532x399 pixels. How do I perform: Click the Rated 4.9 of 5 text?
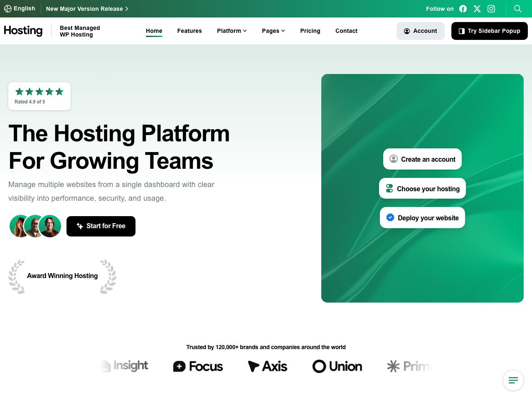coord(30,102)
